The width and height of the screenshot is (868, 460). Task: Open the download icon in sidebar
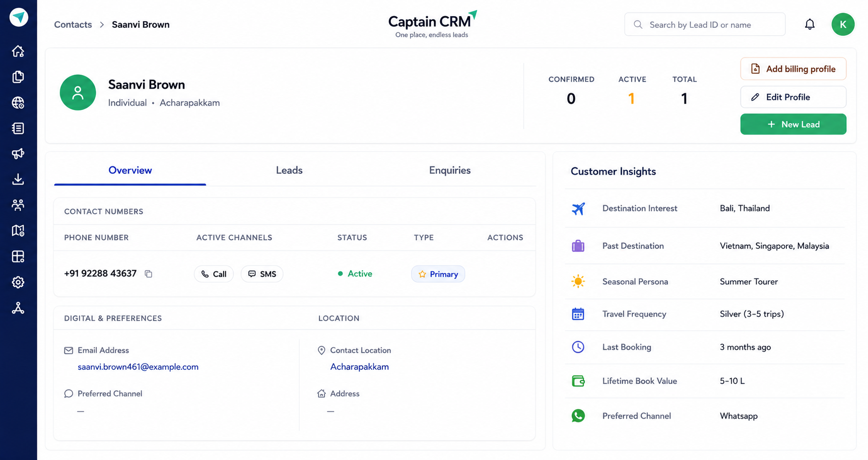[x=18, y=179]
